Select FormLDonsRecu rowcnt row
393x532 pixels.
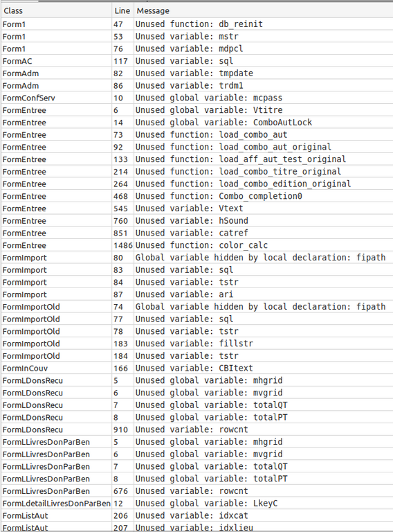click(x=196, y=429)
